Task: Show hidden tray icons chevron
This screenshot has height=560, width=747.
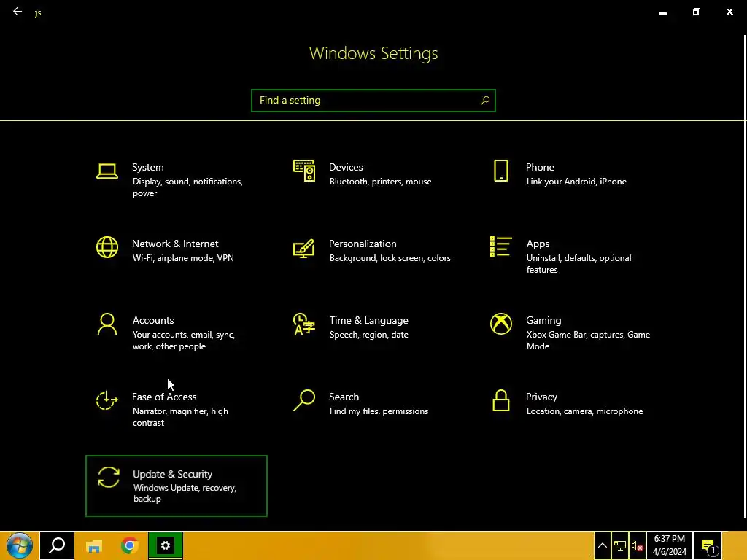Action: 602,545
